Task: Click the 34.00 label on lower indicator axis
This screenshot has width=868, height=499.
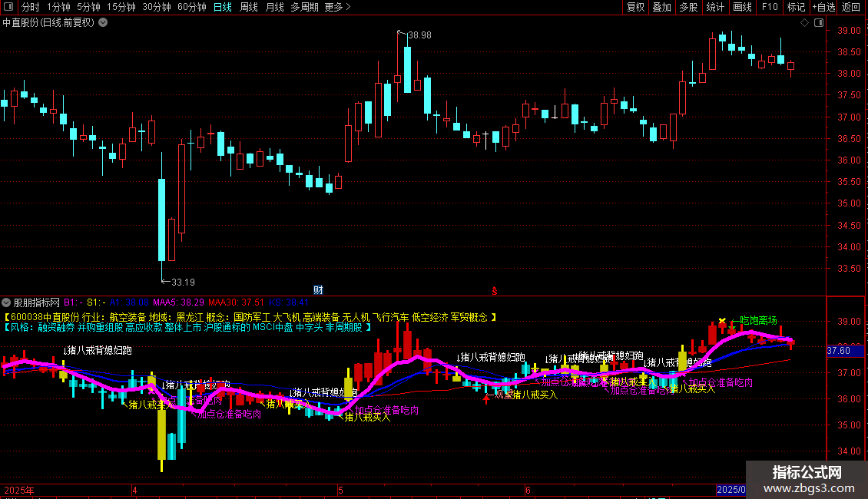Action: tap(849, 451)
